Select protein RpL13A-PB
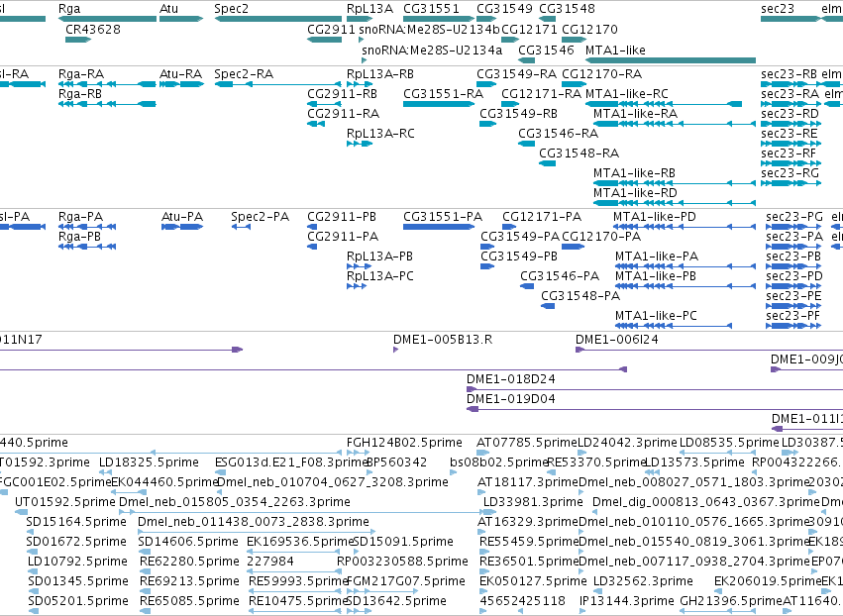The height and width of the screenshot is (616, 843). [x=360, y=266]
